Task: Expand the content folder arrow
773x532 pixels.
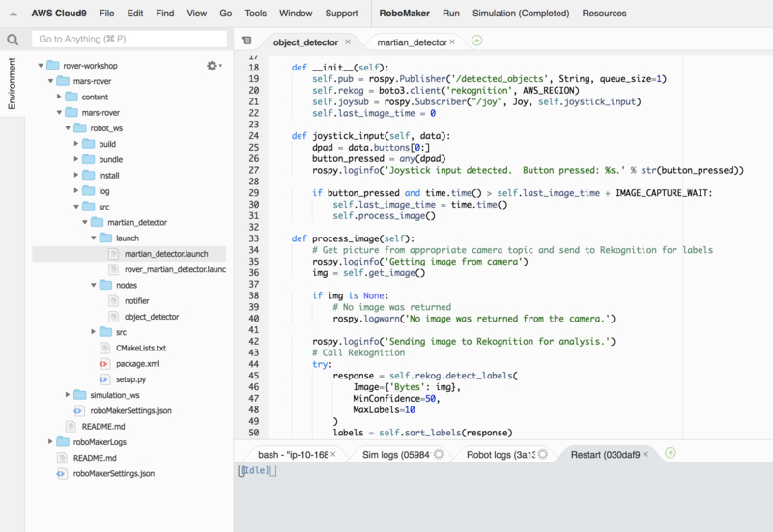Action: [x=59, y=97]
